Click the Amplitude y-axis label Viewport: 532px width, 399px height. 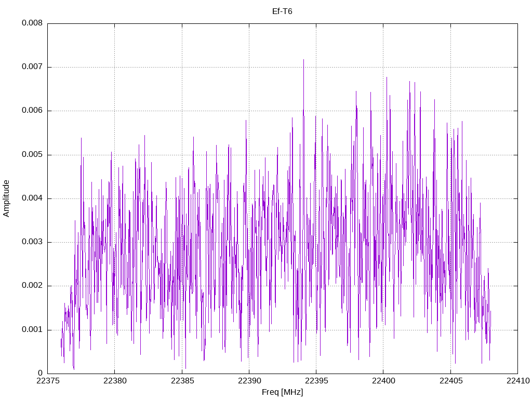click(6, 198)
